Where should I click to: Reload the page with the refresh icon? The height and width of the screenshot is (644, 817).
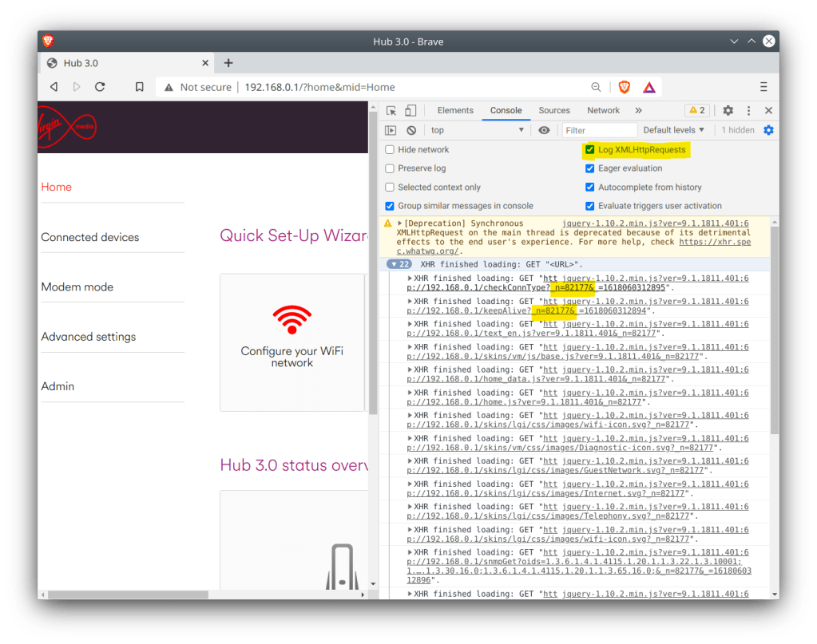[x=100, y=87]
